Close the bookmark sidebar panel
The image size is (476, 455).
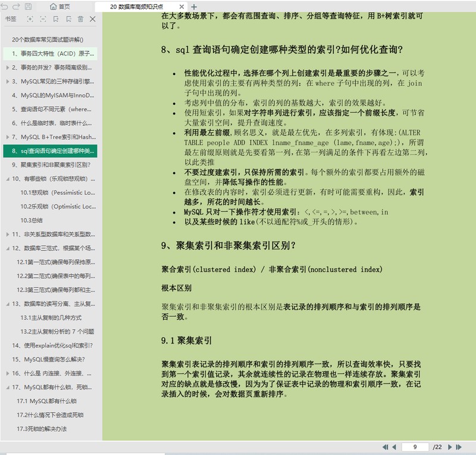click(x=93, y=19)
